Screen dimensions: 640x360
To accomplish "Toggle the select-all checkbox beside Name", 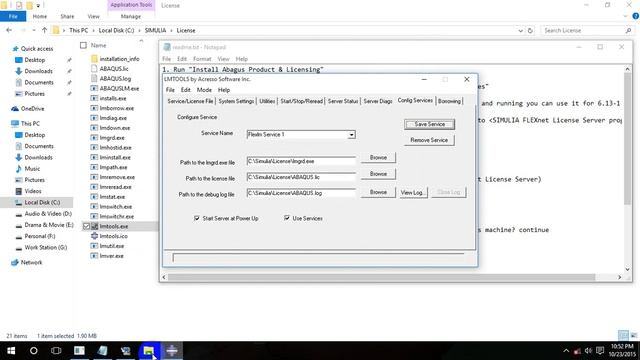I will click(x=83, y=45).
